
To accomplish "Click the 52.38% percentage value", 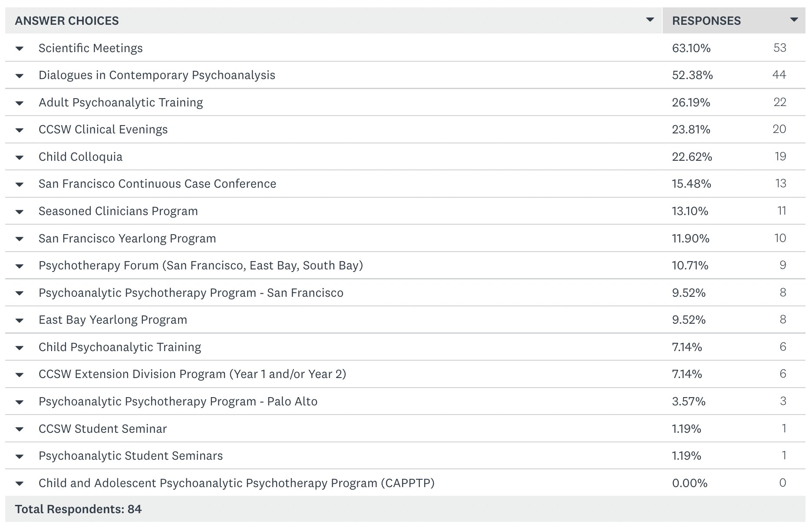I will coord(693,75).
